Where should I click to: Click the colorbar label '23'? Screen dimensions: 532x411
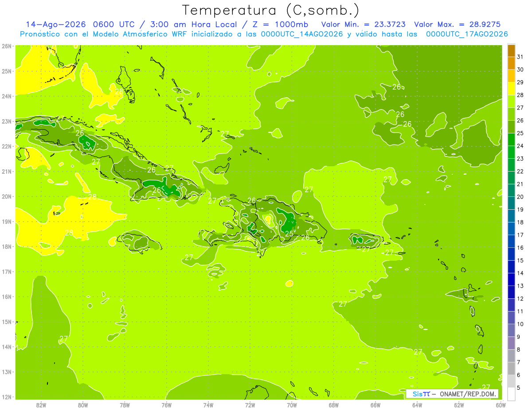coord(520,158)
